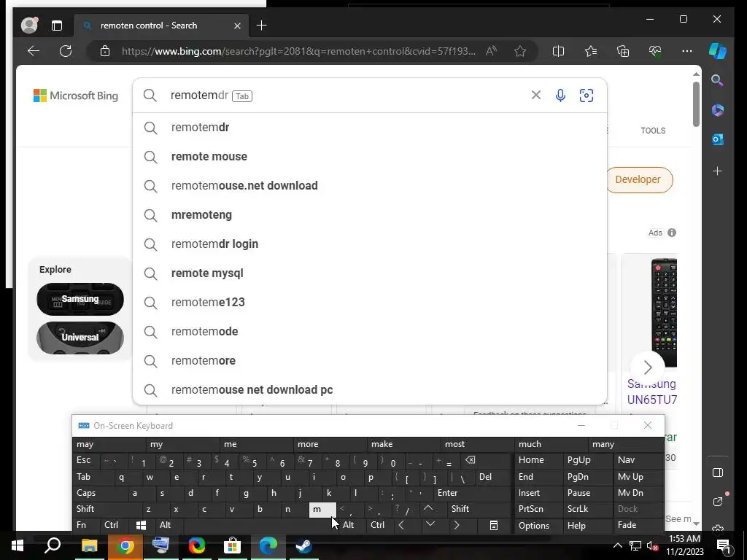Image resolution: width=747 pixels, height=560 pixels.
Task: Open split screen icon
Action: pos(558,51)
